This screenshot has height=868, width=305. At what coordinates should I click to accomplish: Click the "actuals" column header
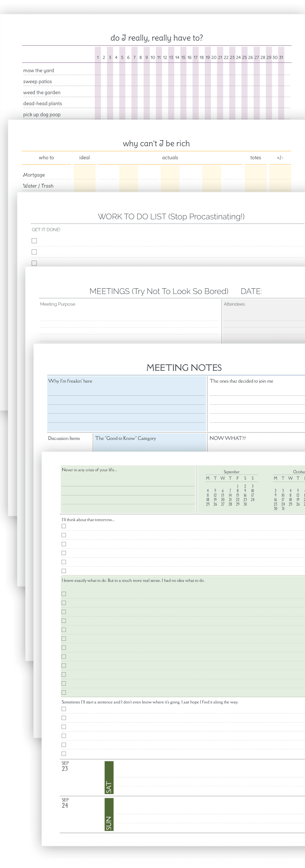(x=170, y=158)
